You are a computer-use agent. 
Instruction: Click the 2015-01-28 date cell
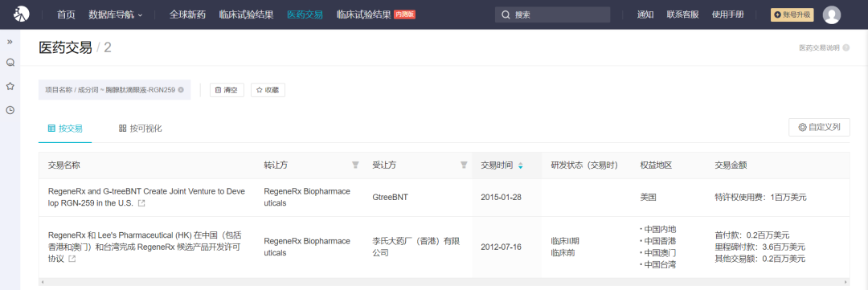[501, 198]
